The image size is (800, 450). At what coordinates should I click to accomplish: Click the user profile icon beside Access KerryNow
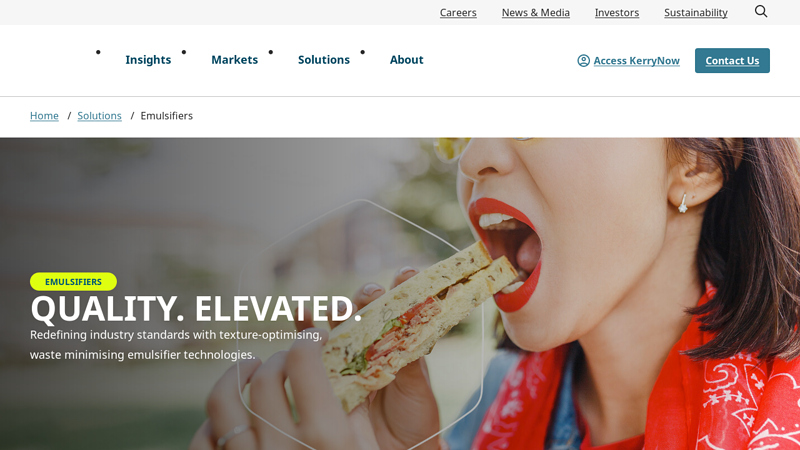click(583, 61)
